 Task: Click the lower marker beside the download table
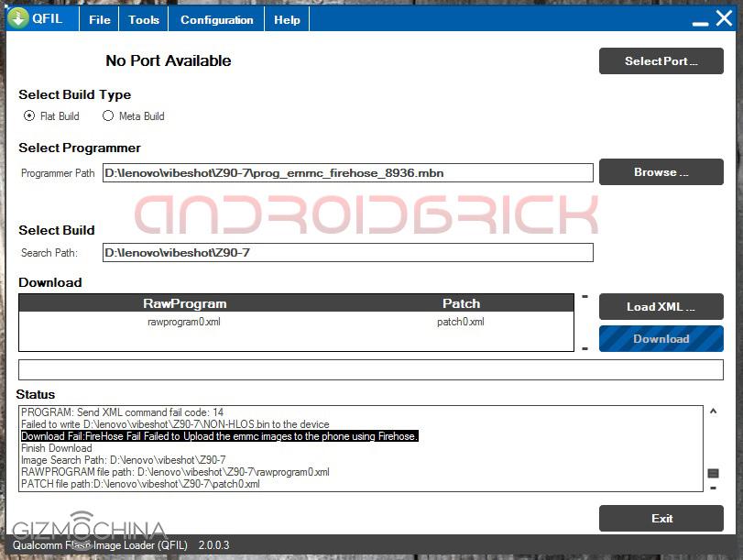(x=585, y=348)
